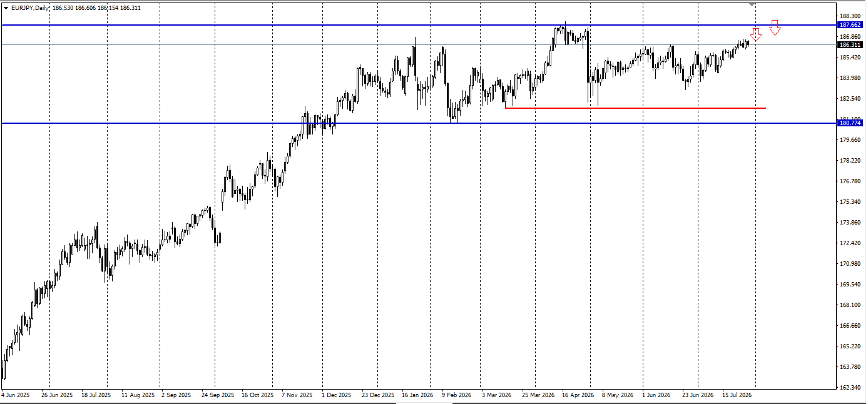The height and width of the screenshot is (404, 868).
Task: Select the red horizontal support line
Action: point(635,108)
